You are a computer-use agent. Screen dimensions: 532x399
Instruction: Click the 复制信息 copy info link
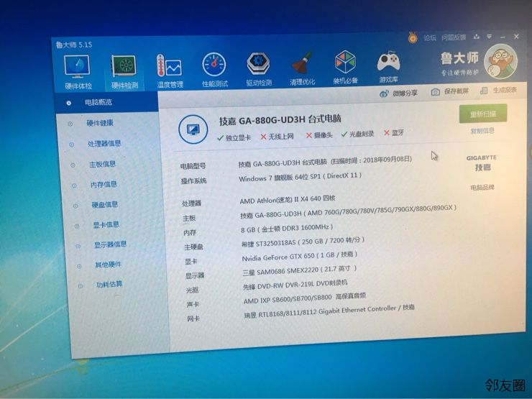(482, 131)
